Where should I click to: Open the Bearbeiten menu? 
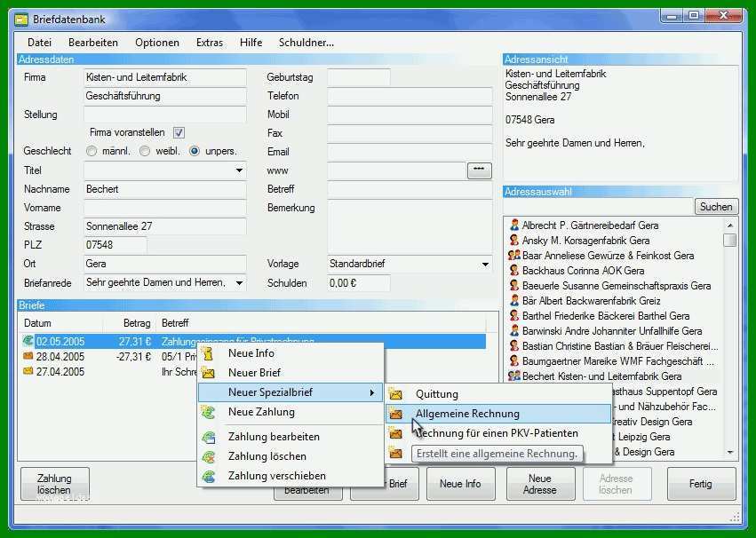click(93, 43)
